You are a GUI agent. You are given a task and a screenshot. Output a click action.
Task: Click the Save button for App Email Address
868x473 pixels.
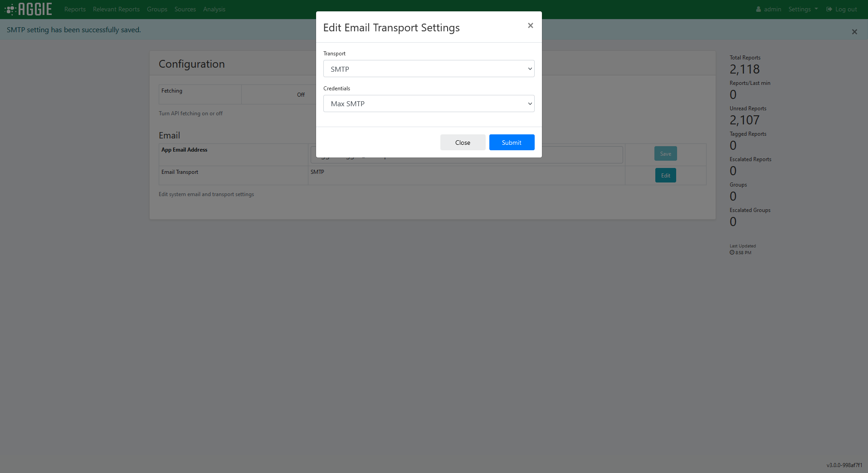pyautogui.click(x=665, y=153)
